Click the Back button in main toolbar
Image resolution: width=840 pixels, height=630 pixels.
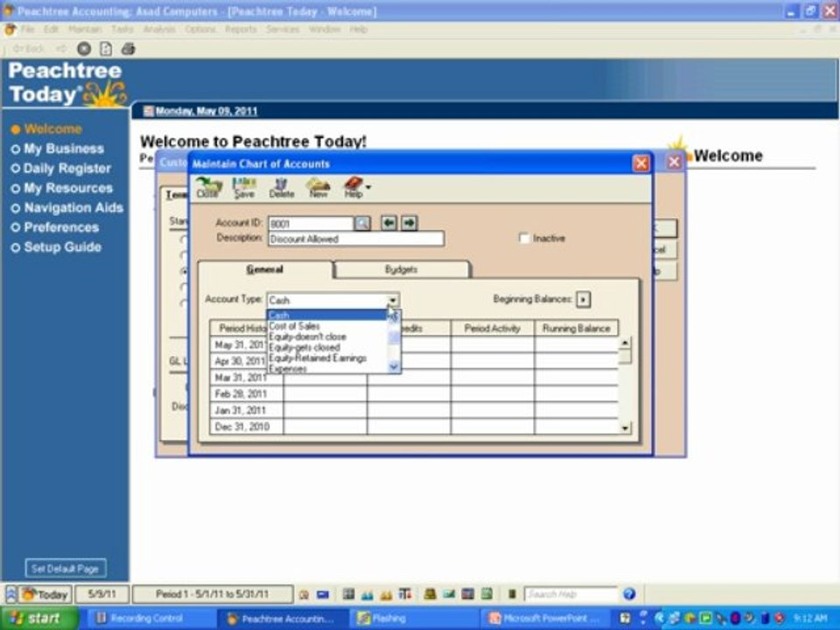pyautogui.click(x=28, y=49)
